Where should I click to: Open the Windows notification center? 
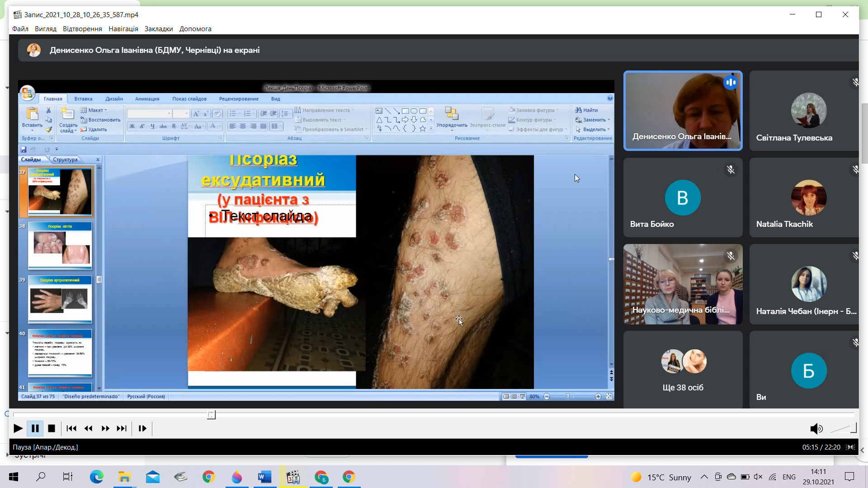(x=849, y=477)
